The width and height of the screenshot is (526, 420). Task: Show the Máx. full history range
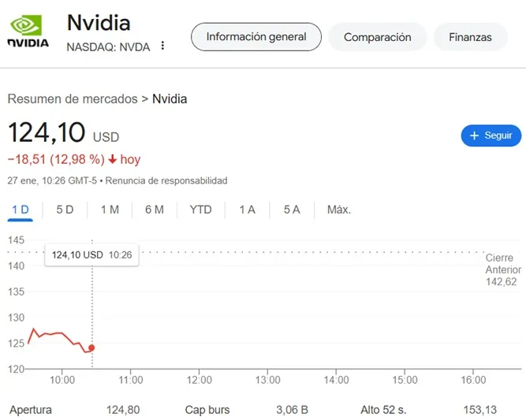(339, 210)
